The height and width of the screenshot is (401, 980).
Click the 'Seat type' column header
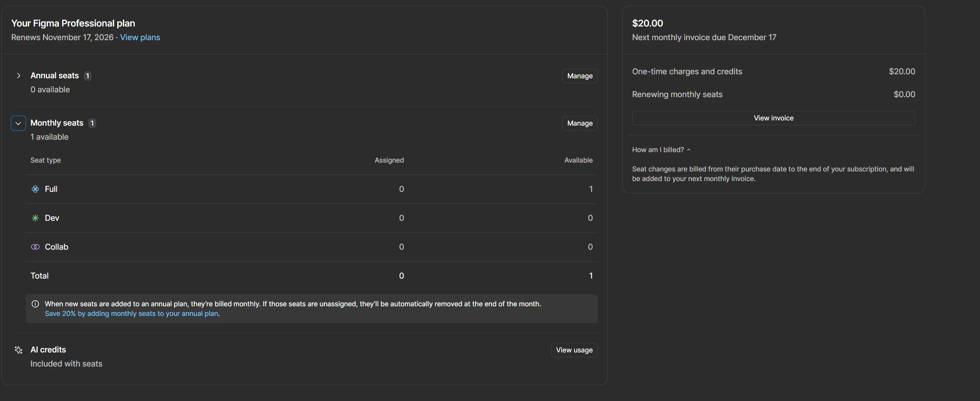46,160
